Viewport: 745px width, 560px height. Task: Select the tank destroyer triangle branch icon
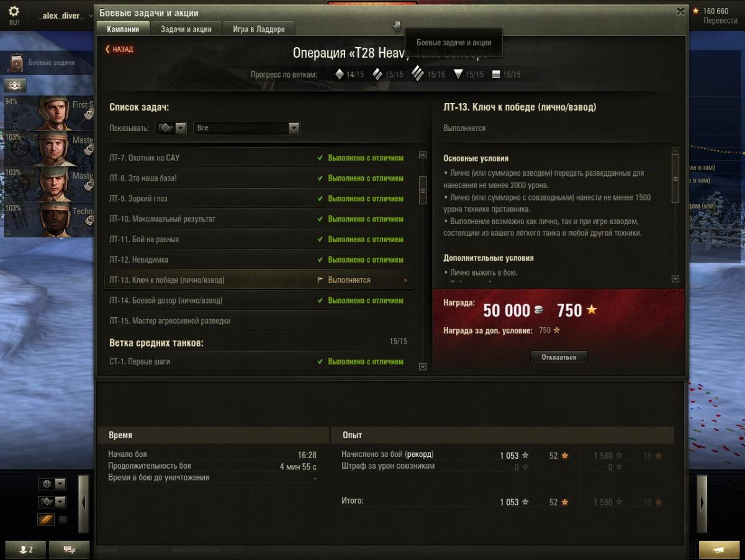[458, 75]
